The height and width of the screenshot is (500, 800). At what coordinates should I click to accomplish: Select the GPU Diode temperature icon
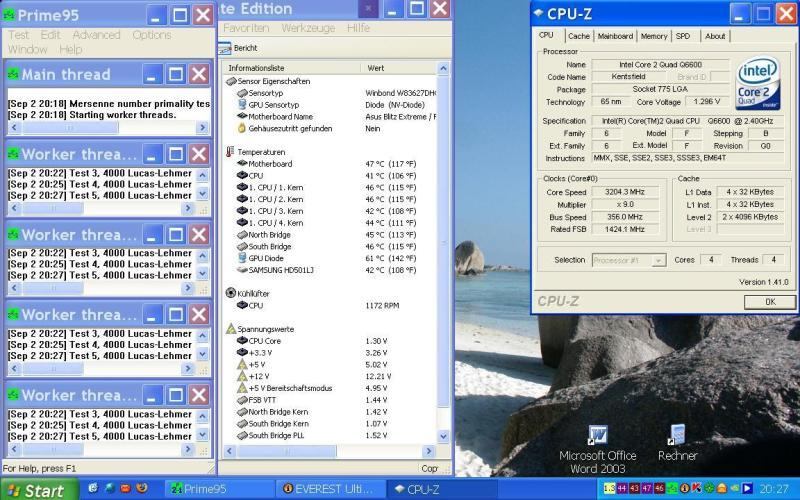click(242, 258)
